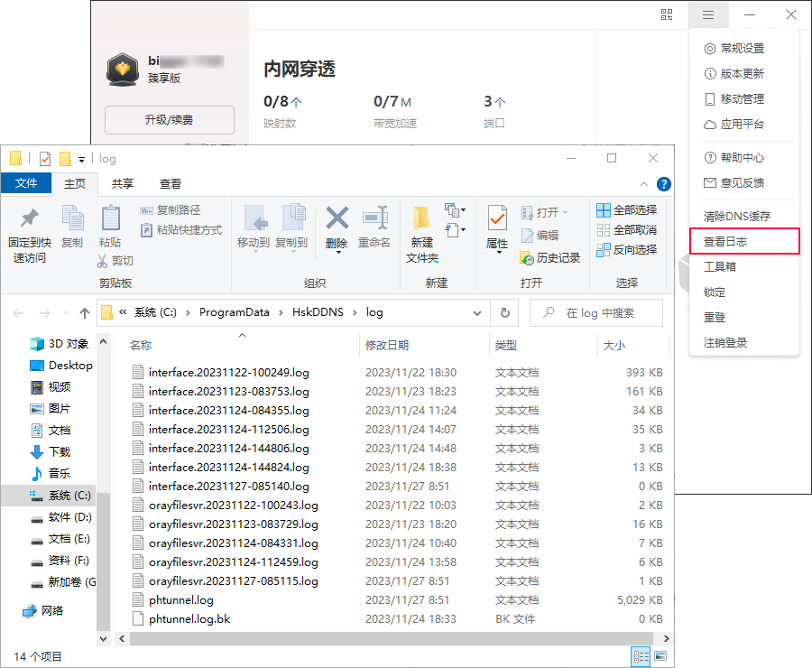Click the Upgrade/Renew (升级/续费) button
812x668 pixels.
(x=169, y=119)
